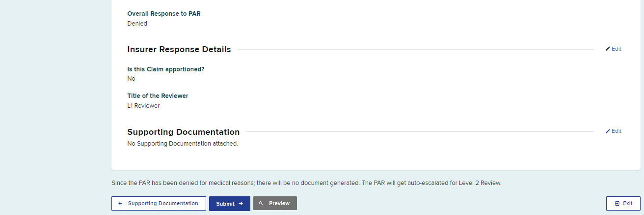Click the No Supporting Documentation attached text
Screen dimensions: 644x215
pyautogui.click(x=182, y=144)
